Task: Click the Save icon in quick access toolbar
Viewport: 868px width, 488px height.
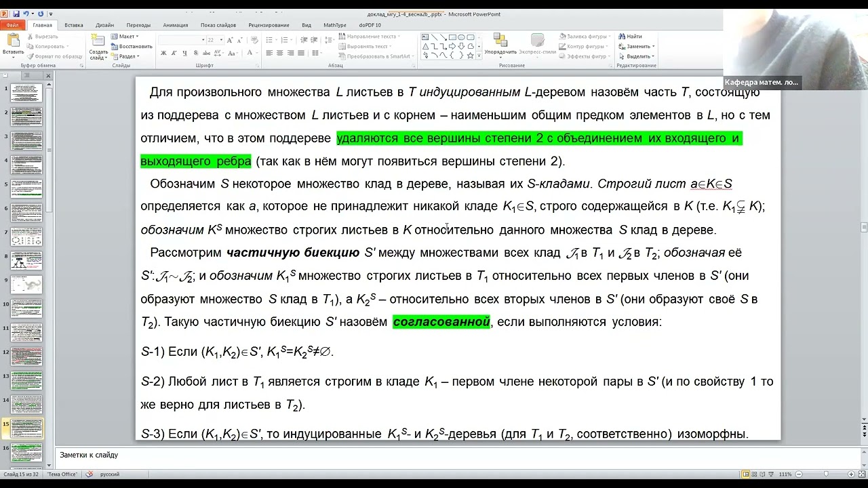Action: (x=16, y=14)
